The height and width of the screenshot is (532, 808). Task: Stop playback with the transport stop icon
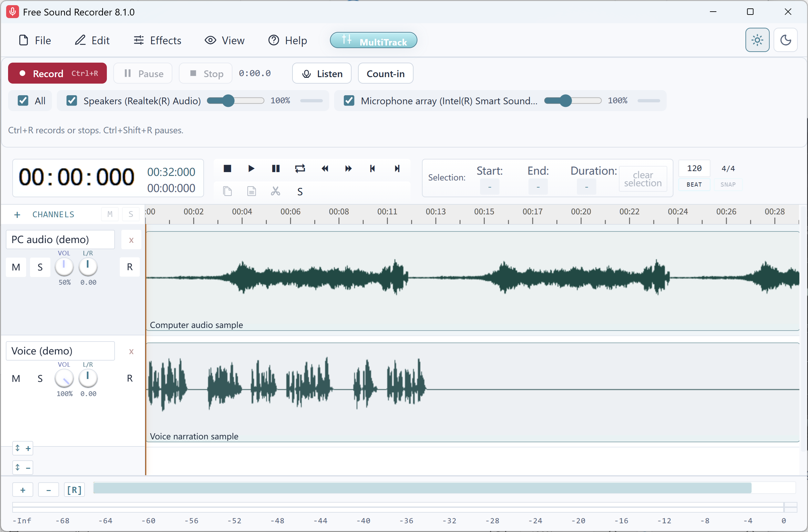[x=227, y=169]
